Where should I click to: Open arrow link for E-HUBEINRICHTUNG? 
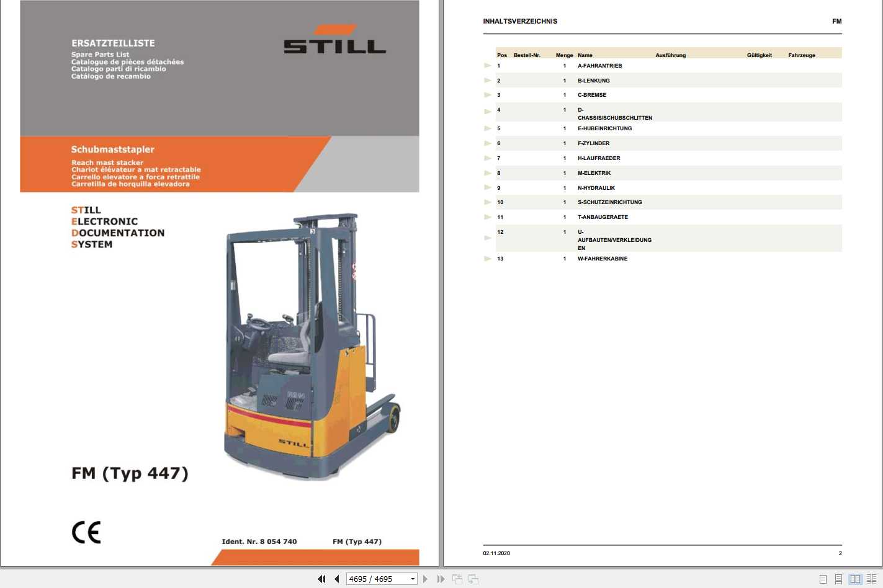click(488, 128)
